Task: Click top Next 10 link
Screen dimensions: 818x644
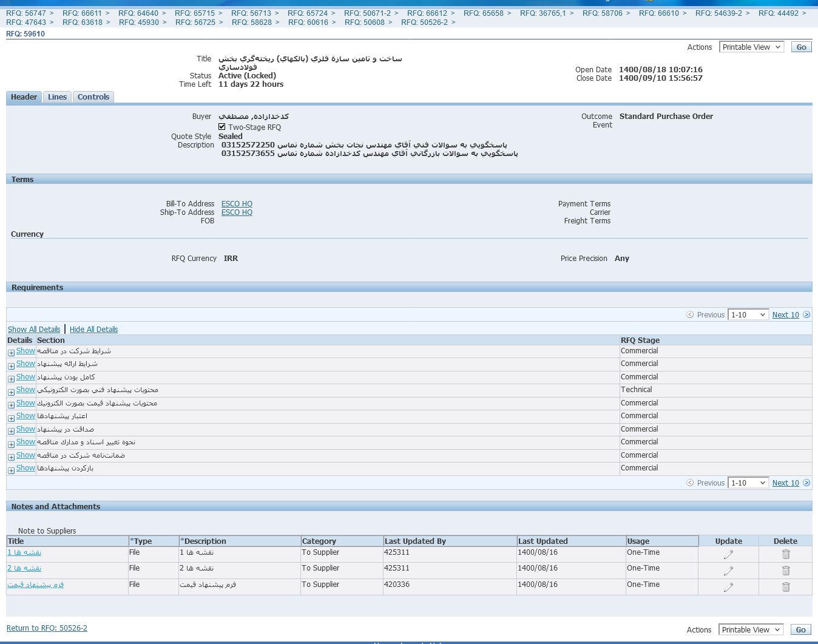Action: [x=785, y=314]
